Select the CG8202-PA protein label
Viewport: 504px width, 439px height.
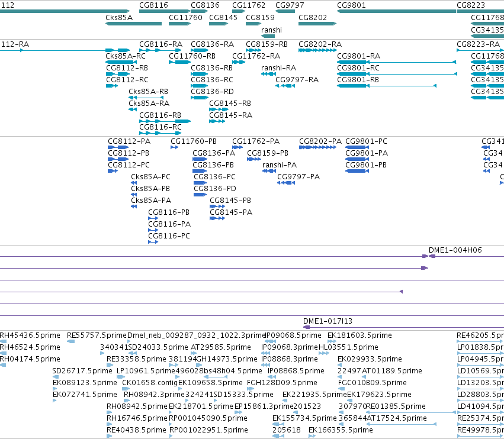(320, 141)
